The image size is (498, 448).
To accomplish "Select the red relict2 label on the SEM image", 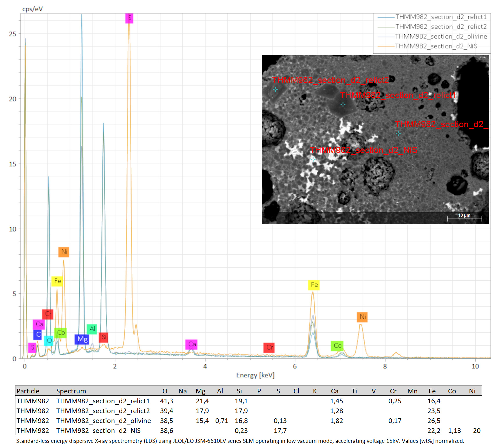I will click(330, 80).
